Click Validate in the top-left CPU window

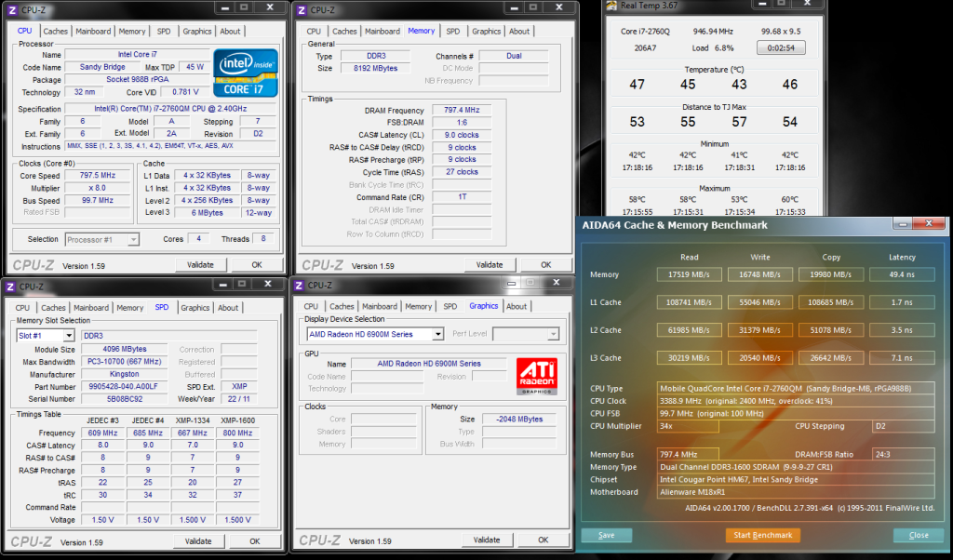(201, 265)
